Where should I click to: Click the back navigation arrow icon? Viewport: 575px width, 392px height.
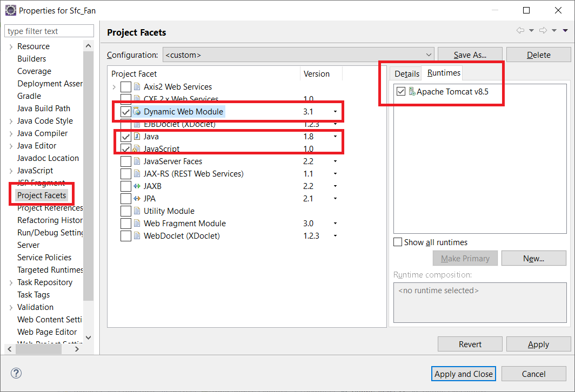tap(520, 30)
